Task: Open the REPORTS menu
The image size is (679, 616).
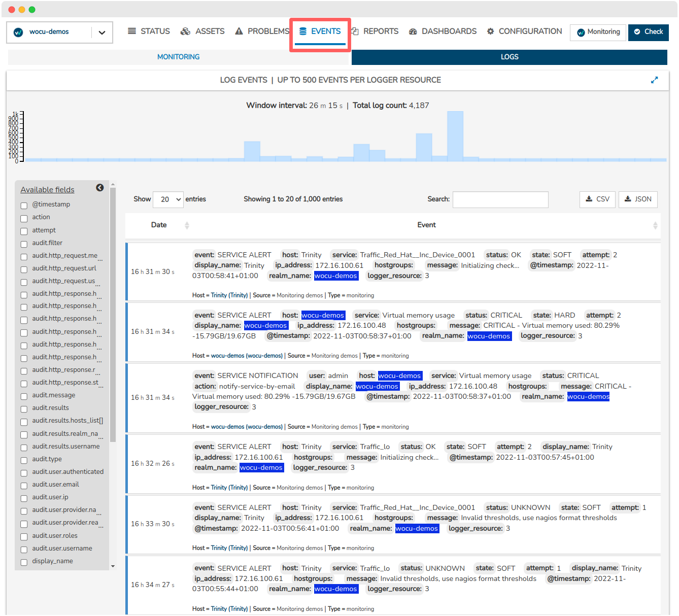Action: (x=375, y=31)
